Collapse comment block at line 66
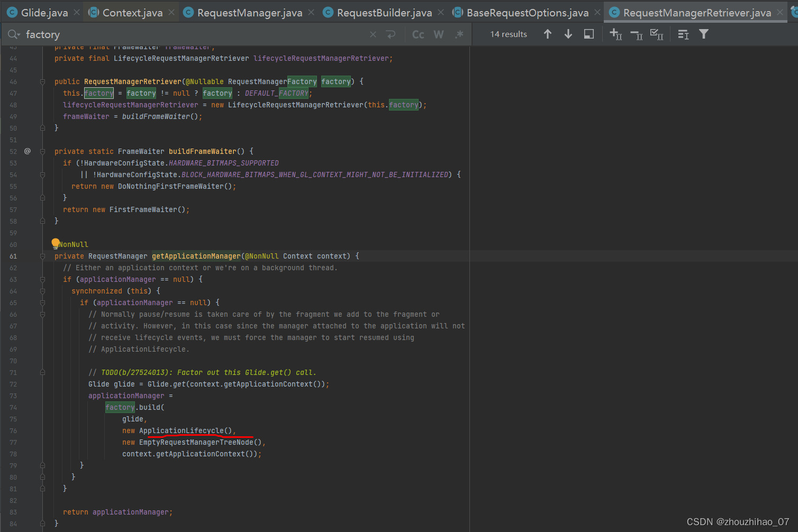The width and height of the screenshot is (798, 532). click(x=42, y=314)
